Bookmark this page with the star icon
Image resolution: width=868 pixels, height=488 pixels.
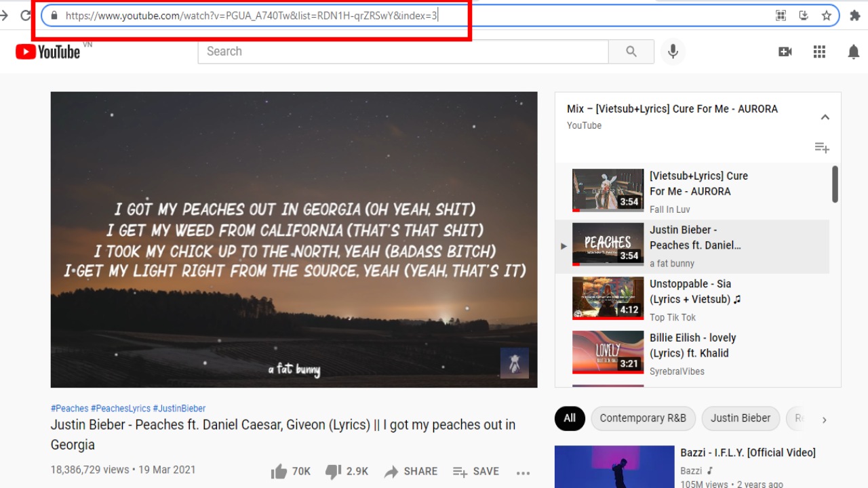click(x=826, y=15)
